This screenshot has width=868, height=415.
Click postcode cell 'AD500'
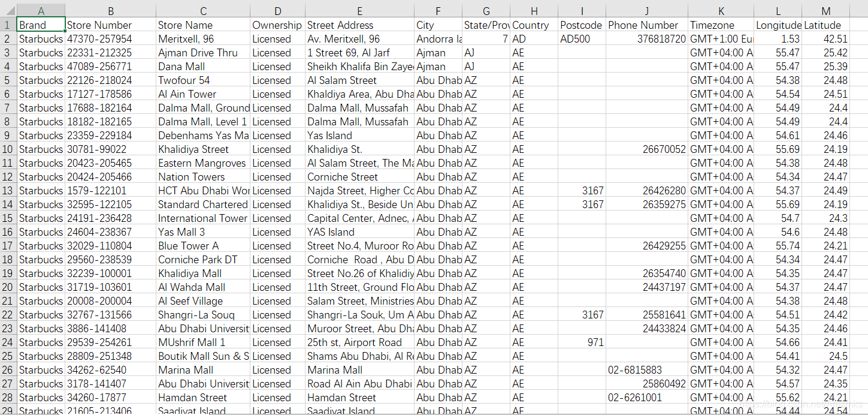[582, 39]
